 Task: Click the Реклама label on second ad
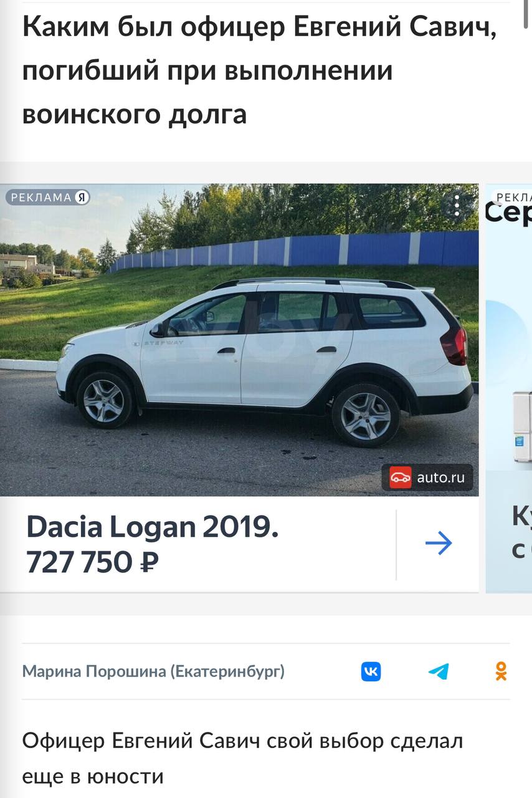click(x=512, y=198)
